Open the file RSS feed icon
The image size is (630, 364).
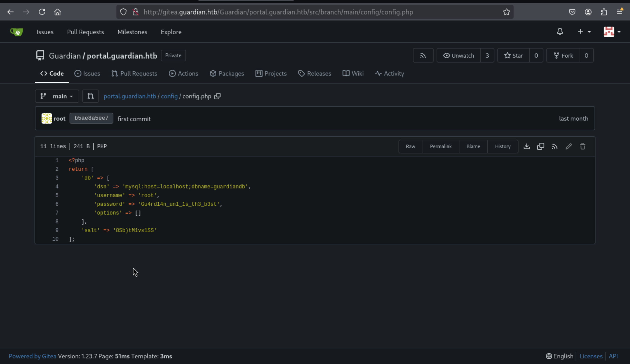(x=555, y=146)
